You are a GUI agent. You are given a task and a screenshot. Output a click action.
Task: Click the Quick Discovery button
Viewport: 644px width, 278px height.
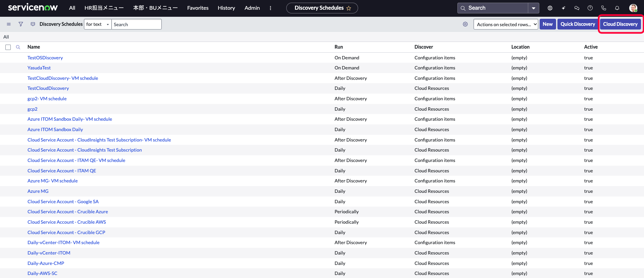tap(578, 24)
